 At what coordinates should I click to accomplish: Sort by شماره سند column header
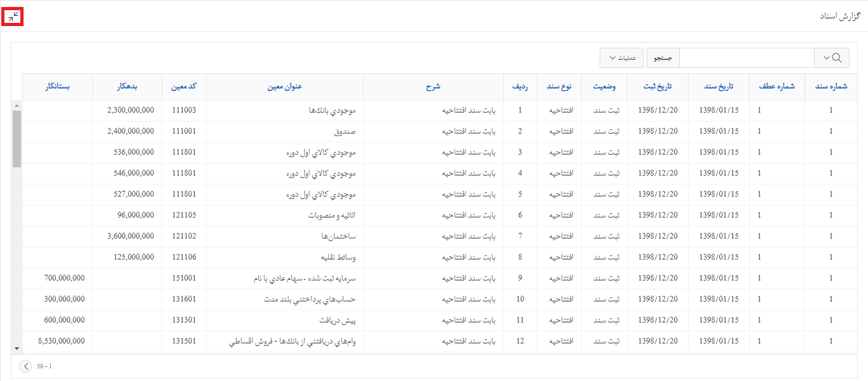[x=830, y=87]
